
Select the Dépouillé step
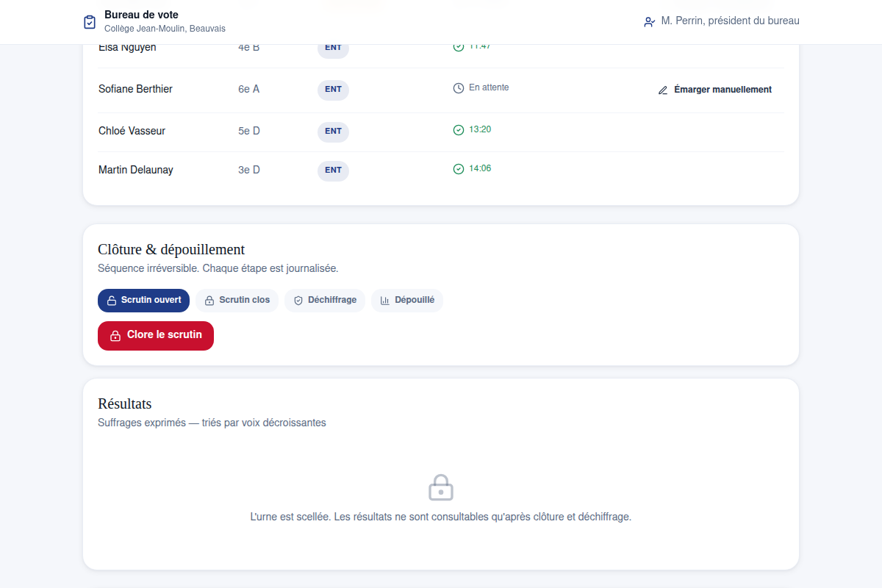pos(407,301)
